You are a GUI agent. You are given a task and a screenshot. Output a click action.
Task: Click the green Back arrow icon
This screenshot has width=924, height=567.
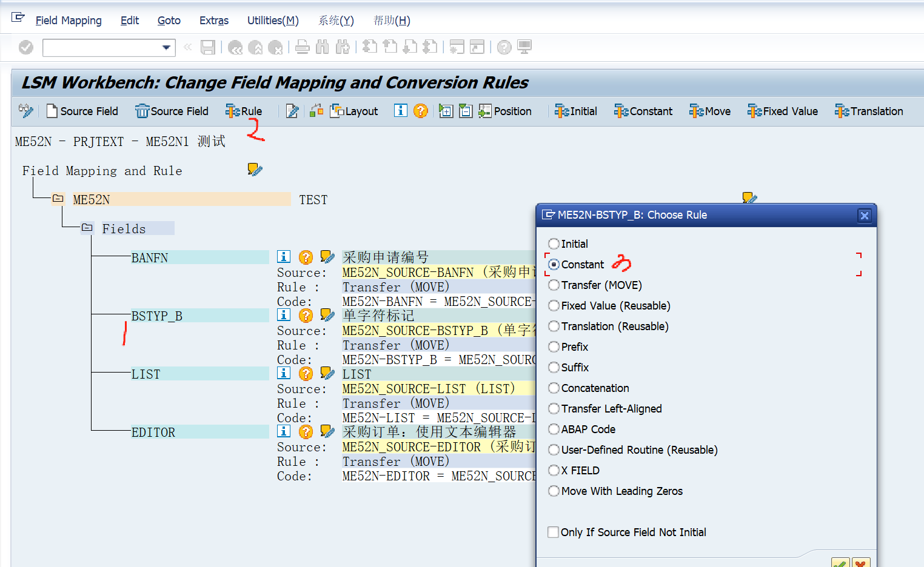[x=235, y=47]
